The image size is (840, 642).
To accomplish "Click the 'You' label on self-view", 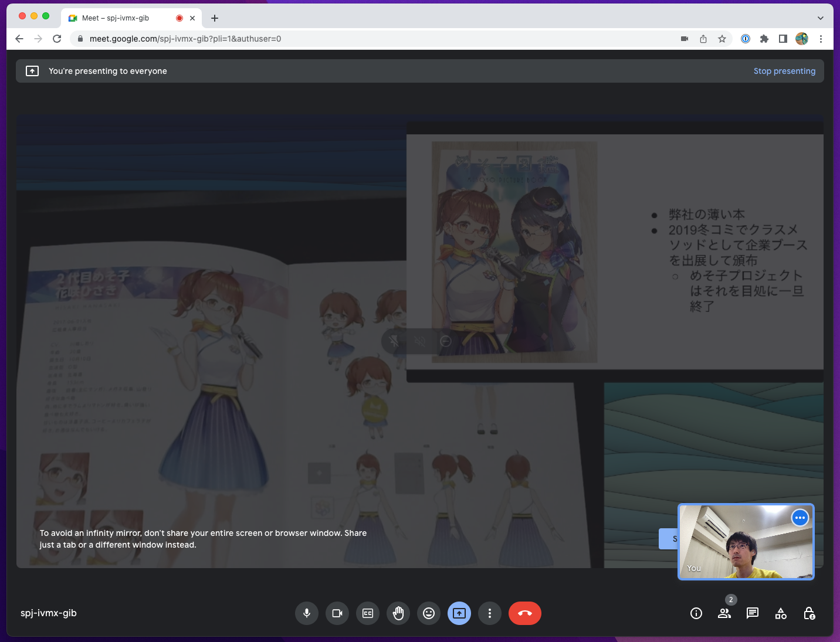I will tap(694, 568).
